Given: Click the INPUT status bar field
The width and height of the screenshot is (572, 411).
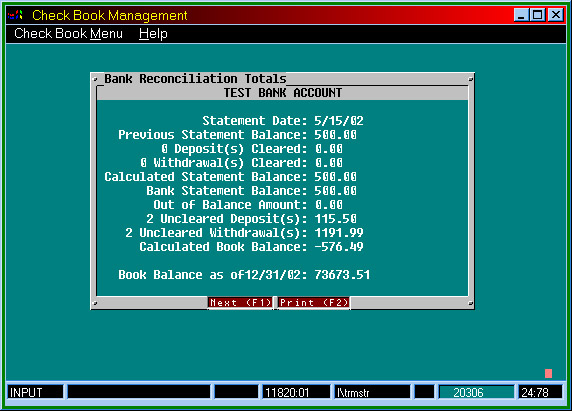Looking at the screenshot, I should pos(35,392).
